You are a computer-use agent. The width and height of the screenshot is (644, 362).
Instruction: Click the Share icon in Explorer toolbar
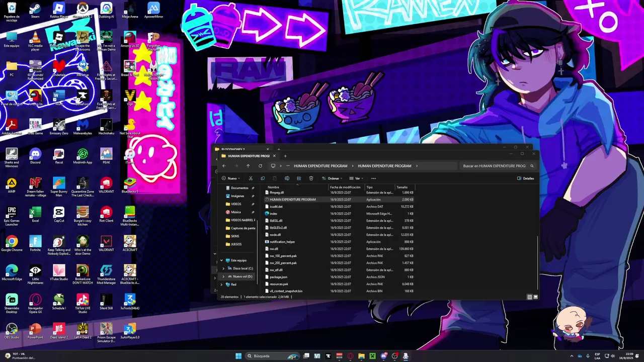[x=299, y=178]
